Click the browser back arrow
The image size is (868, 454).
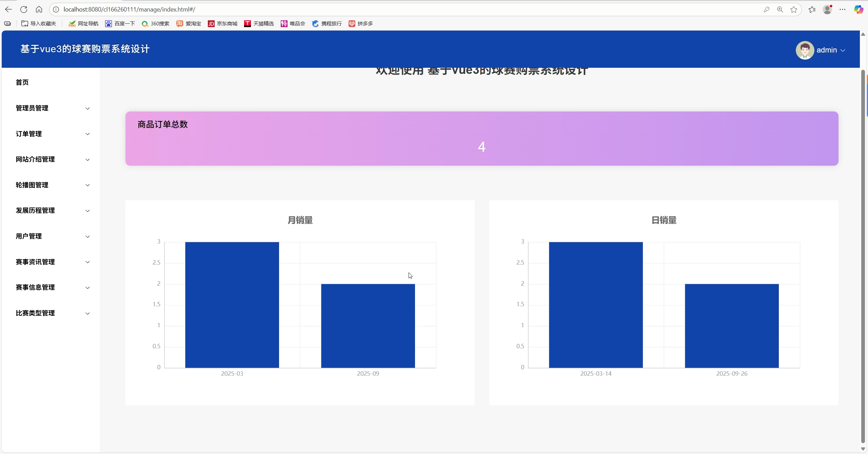(x=8, y=9)
